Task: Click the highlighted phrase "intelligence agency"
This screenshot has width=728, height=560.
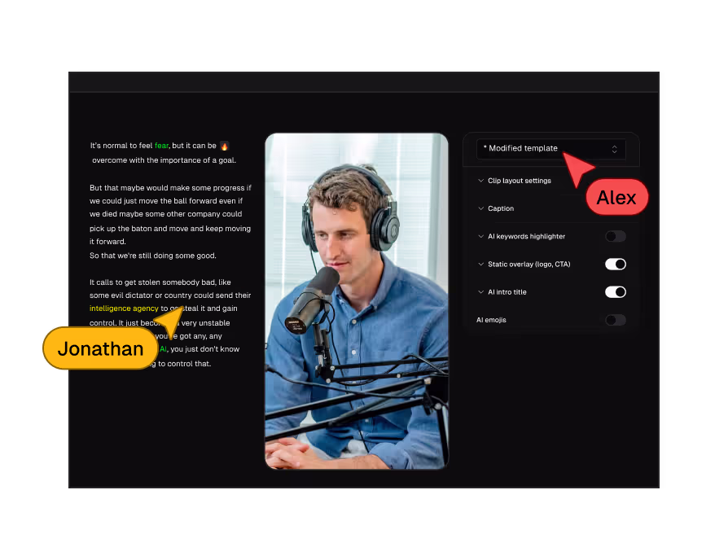Action: 124,308
